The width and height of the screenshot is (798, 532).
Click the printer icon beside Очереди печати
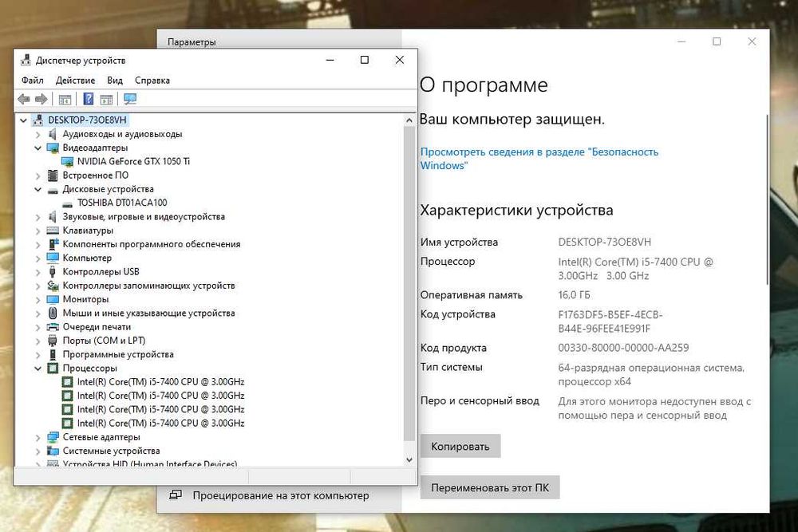[53, 326]
